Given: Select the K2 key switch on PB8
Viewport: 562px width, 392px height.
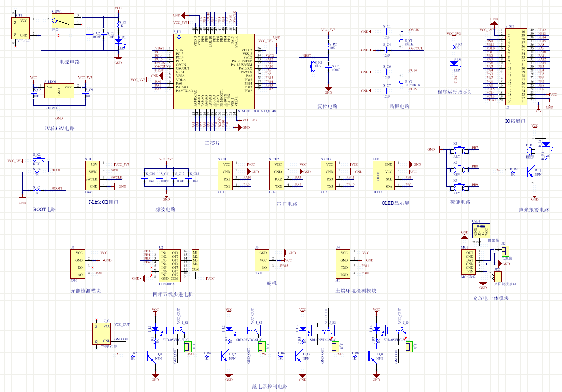Looking at the screenshot, I should (x=459, y=168).
